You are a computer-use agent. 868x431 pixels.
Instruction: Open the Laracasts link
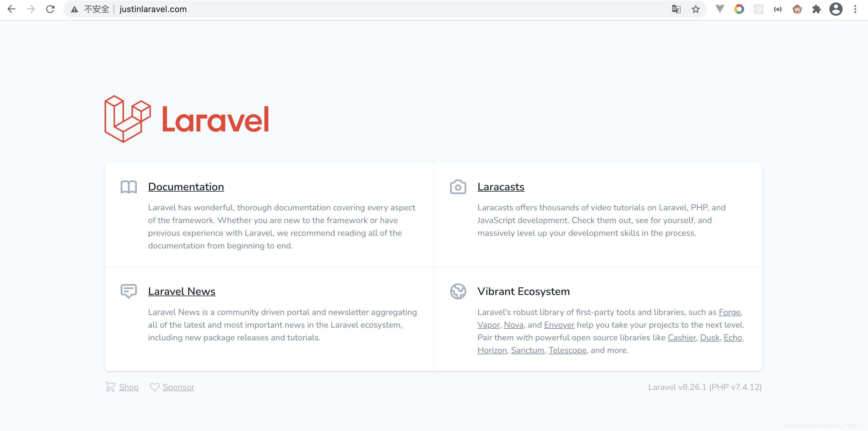point(501,187)
